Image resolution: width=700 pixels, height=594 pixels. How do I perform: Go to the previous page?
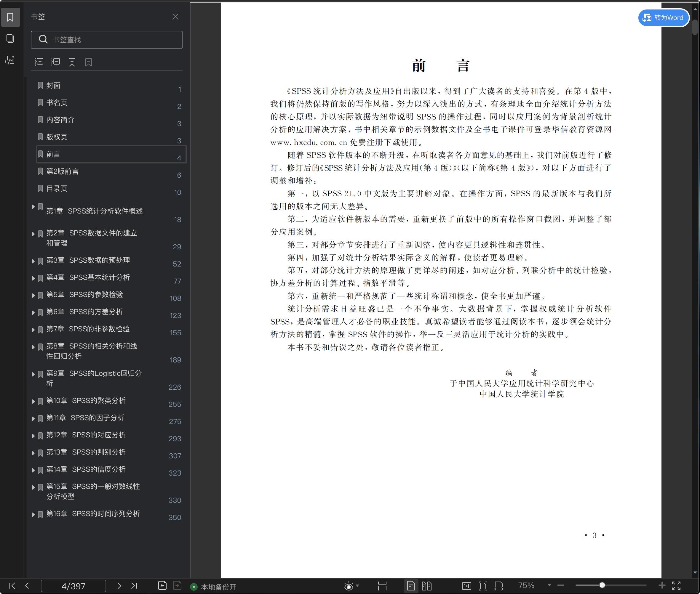click(x=27, y=586)
